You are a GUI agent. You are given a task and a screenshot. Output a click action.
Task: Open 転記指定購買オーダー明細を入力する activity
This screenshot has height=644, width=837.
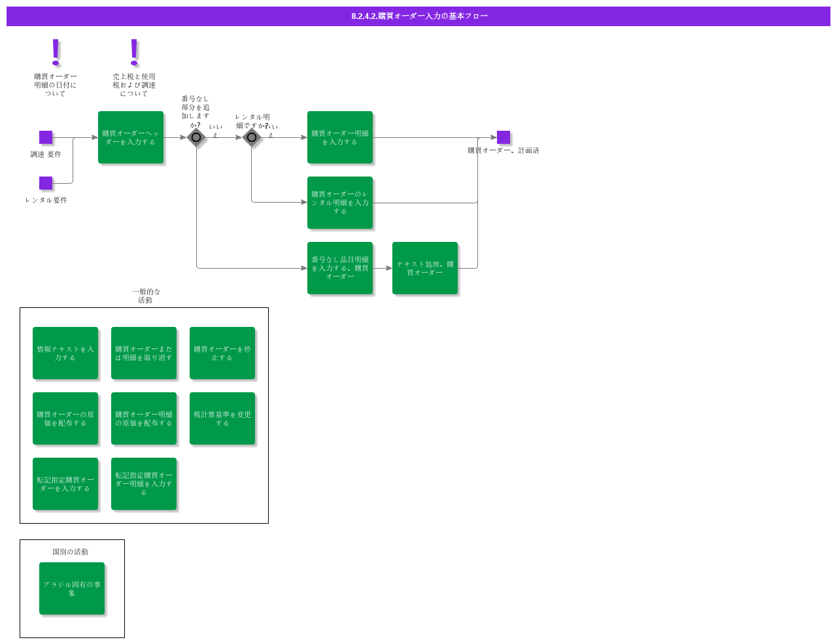coord(144,484)
